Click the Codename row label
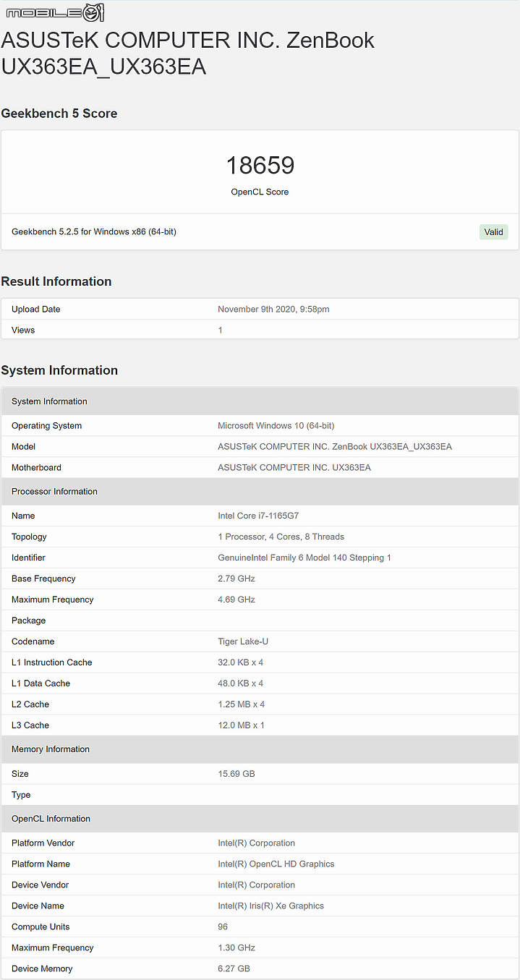 pyautogui.click(x=33, y=642)
